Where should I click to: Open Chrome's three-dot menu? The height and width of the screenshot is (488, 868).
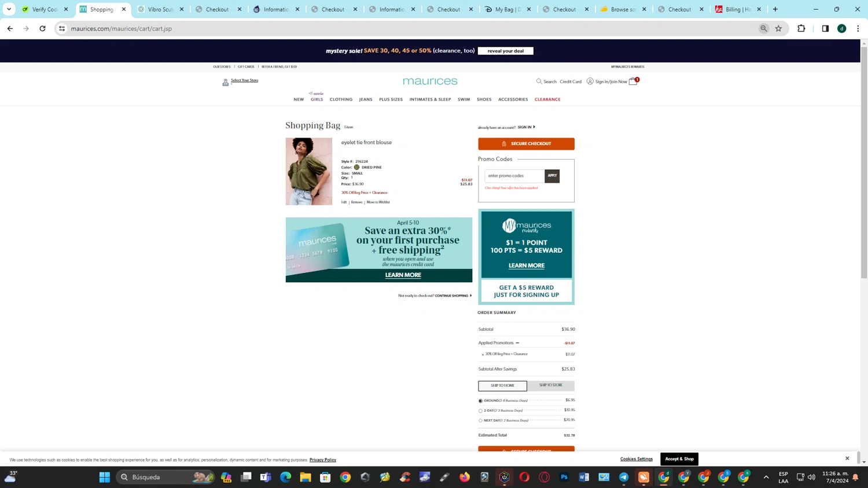point(858,28)
